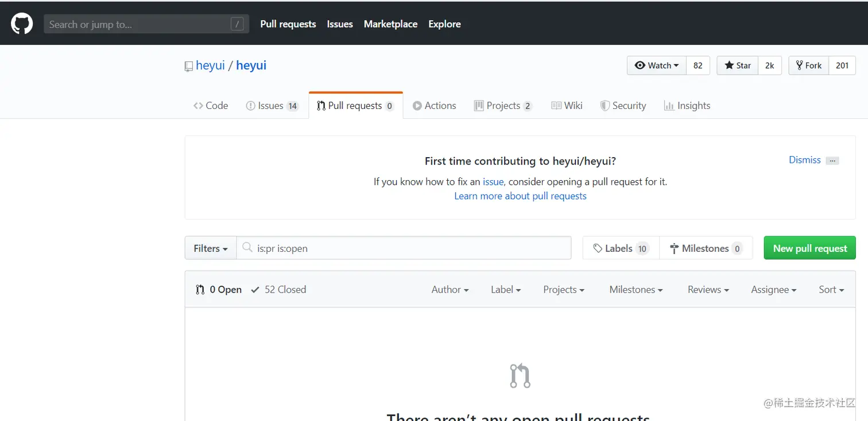Click the large pull request icon in empty state
Screen dimensions: 868x421
click(520, 376)
